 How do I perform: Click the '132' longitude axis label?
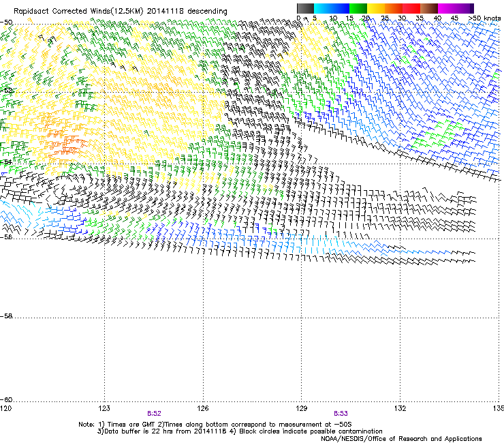click(x=400, y=408)
